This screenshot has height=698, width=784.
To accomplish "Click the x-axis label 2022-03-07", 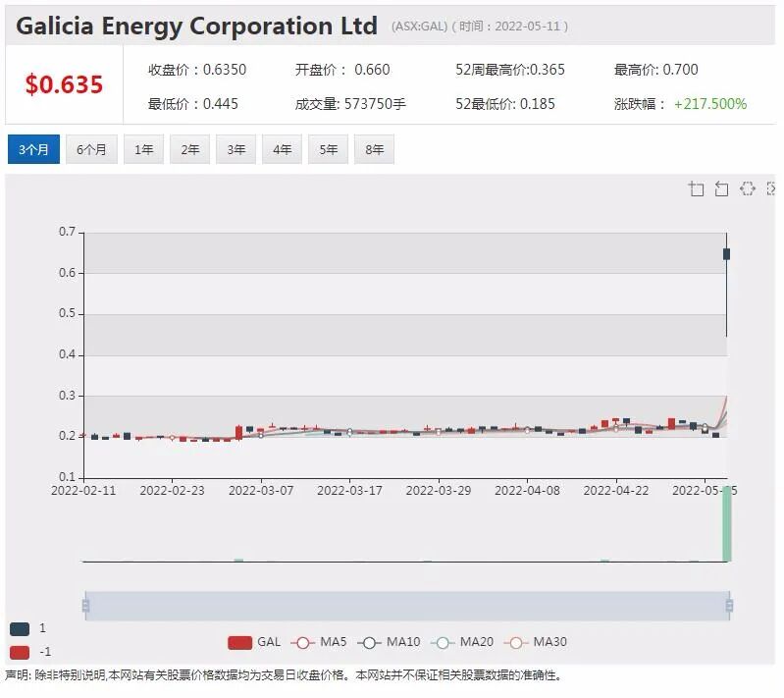I will (261, 490).
